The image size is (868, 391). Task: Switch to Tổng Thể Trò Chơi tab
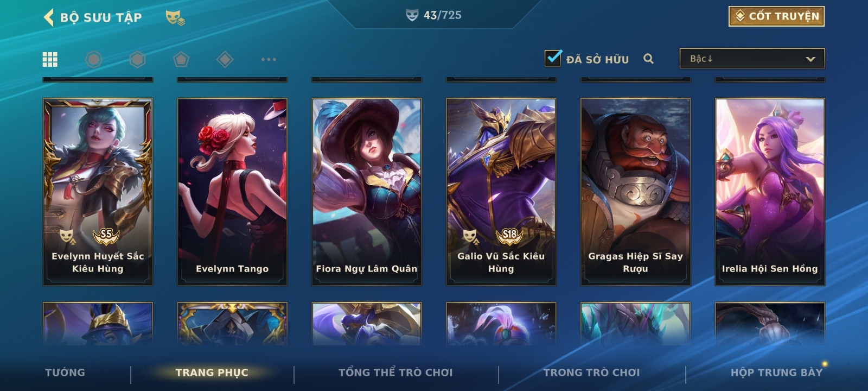pyautogui.click(x=395, y=373)
